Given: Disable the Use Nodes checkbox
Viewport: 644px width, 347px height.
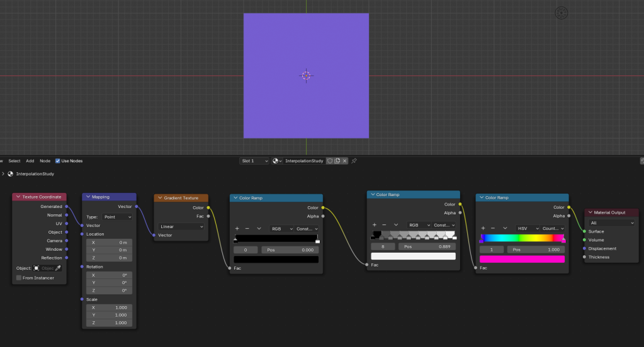Looking at the screenshot, I should pyautogui.click(x=58, y=161).
